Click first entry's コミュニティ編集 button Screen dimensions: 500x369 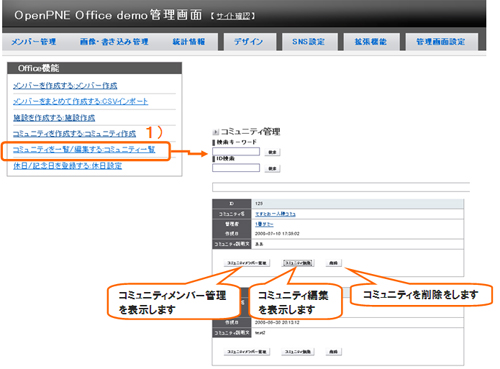298,263
